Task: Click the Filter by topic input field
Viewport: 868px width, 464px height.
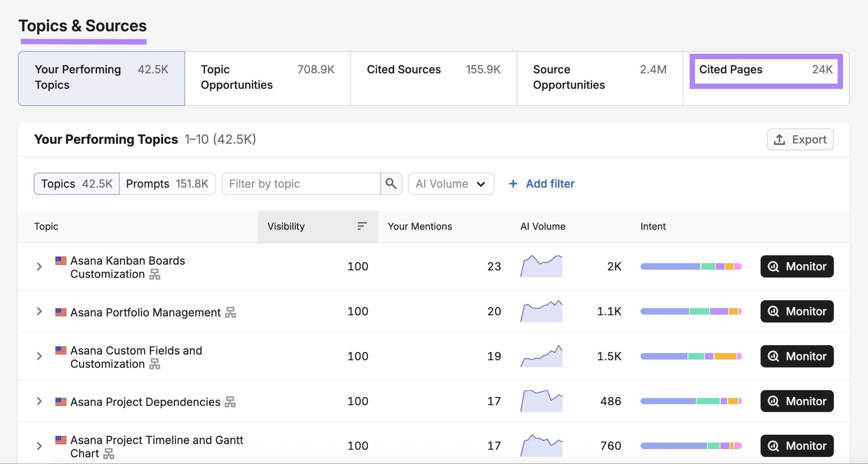Action: (x=301, y=184)
